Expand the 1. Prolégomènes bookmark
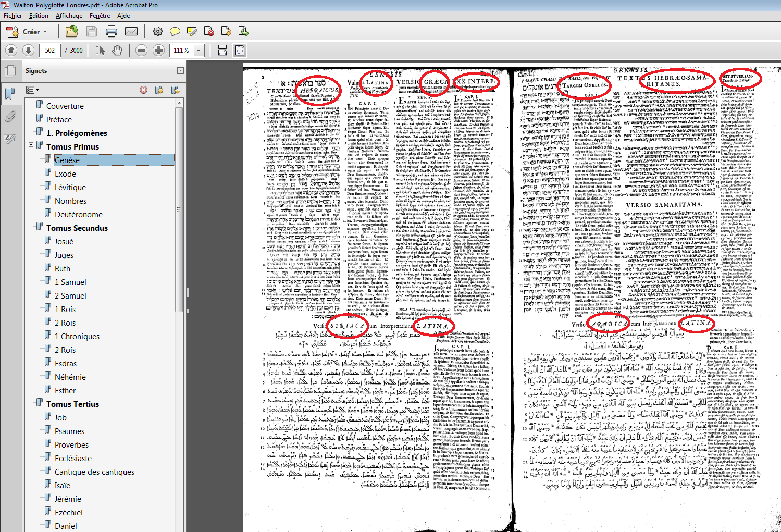Viewport: 781px width, 532px height. coord(31,131)
